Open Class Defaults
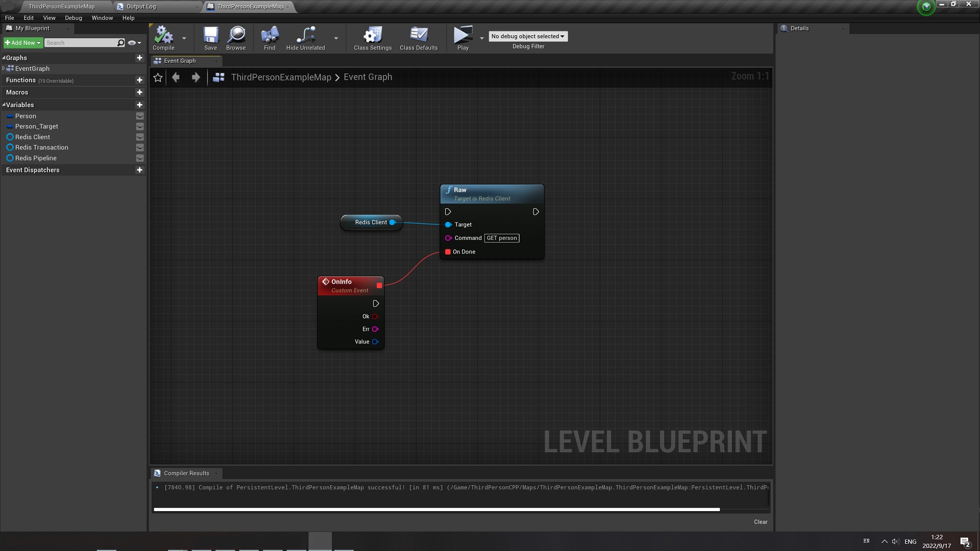This screenshot has height=551, width=980. 419,35
